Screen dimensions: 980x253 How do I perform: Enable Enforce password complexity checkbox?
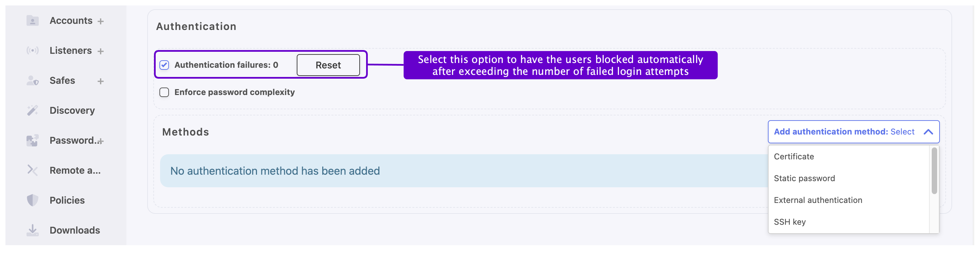[x=164, y=92]
